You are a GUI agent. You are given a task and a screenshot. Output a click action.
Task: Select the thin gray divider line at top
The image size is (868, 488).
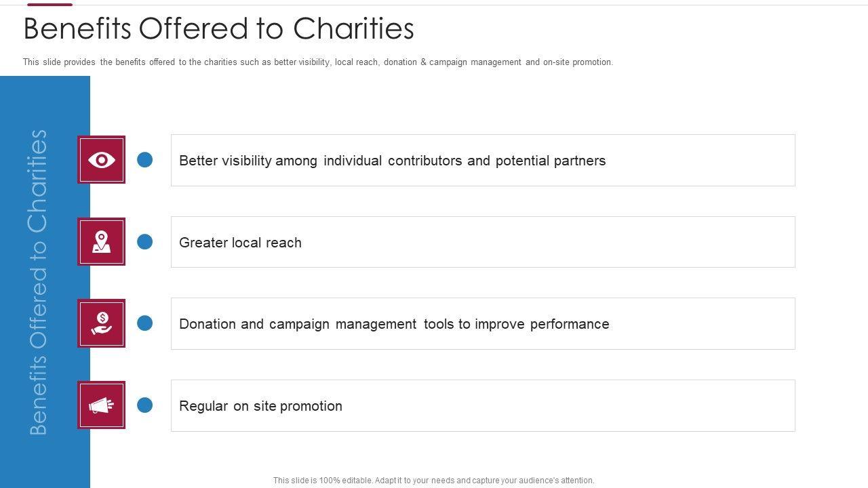click(x=475, y=5)
